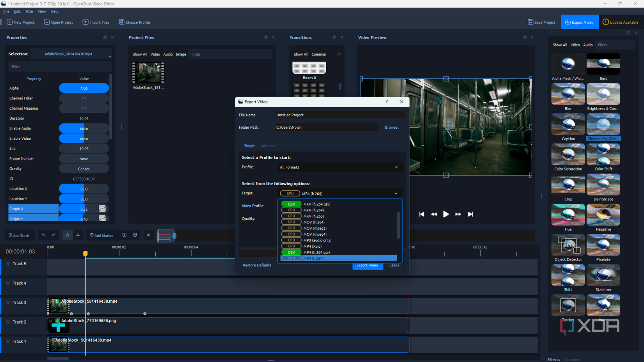Viewport: 644px width, 362px height.
Task: Click the Center on Playhead icon
Action: click(x=148, y=235)
